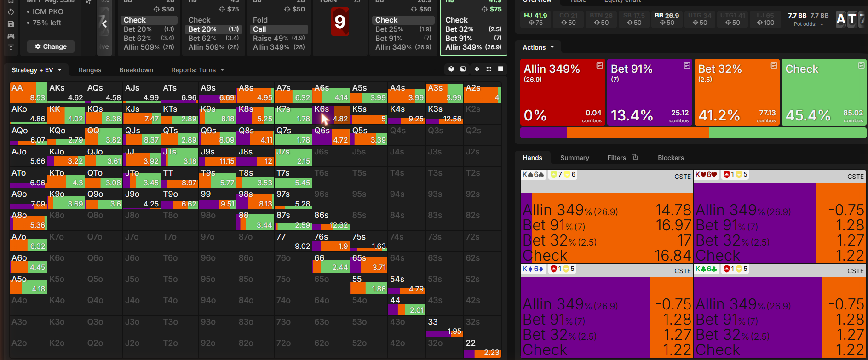Select the nine-cell grid icon

click(x=489, y=69)
